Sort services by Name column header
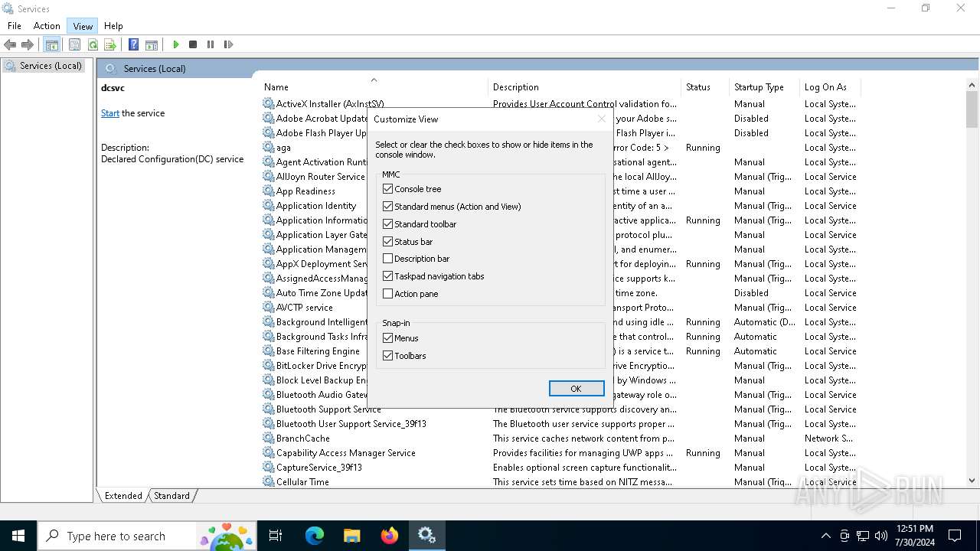Screen dimensions: 980x551 pos(374,86)
